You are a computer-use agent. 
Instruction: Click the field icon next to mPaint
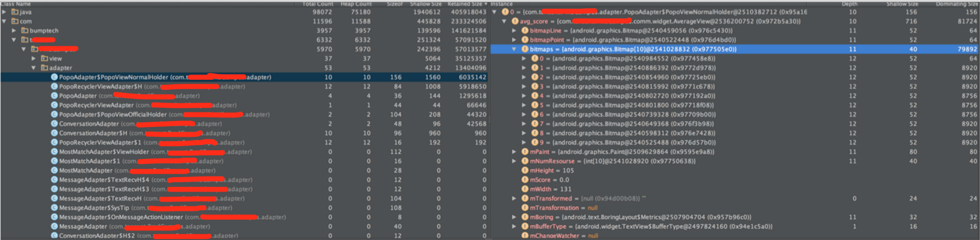tap(525, 152)
